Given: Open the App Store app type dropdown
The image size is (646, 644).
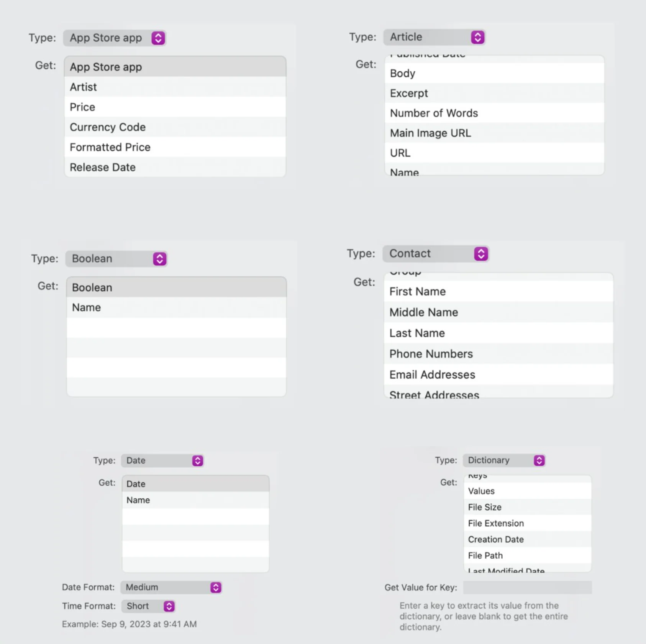Looking at the screenshot, I should 158,38.
